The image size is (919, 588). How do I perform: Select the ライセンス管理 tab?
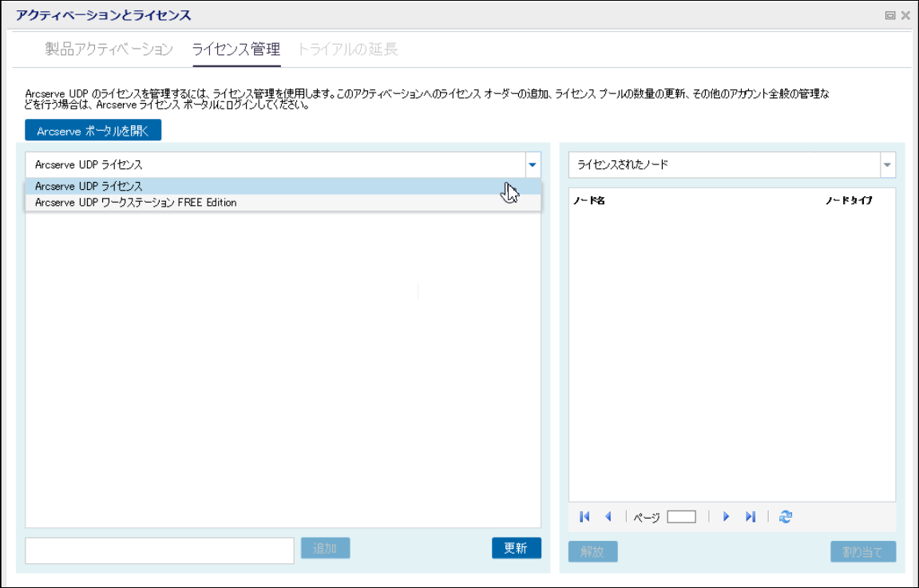point(236,49)
